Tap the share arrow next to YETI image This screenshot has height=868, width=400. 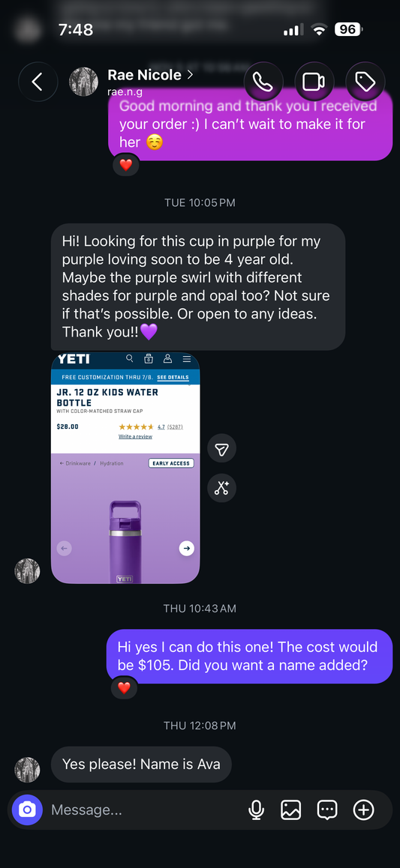[x=221, y=448]
